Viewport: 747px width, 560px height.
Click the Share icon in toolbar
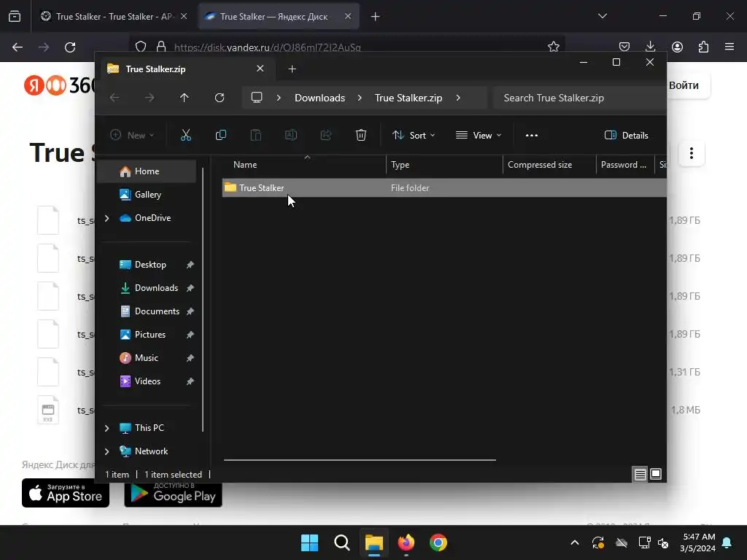pyautogui.click(x=326, y=135)
